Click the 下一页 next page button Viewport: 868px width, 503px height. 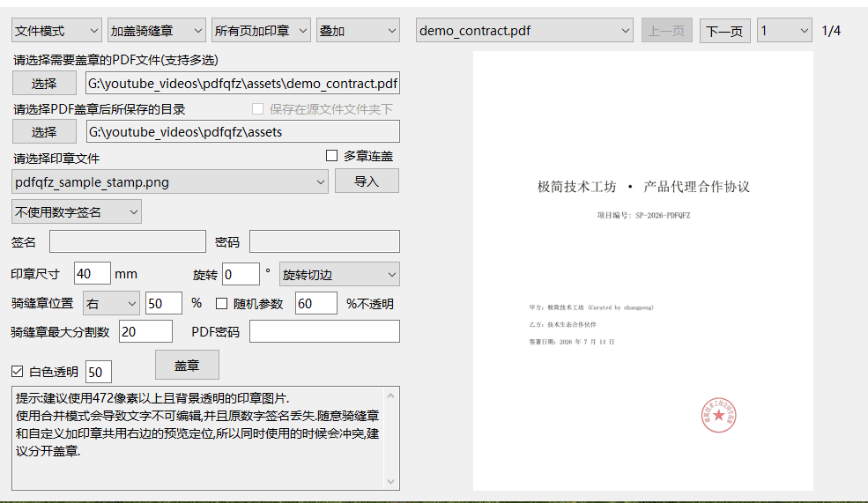coord(725,31)
